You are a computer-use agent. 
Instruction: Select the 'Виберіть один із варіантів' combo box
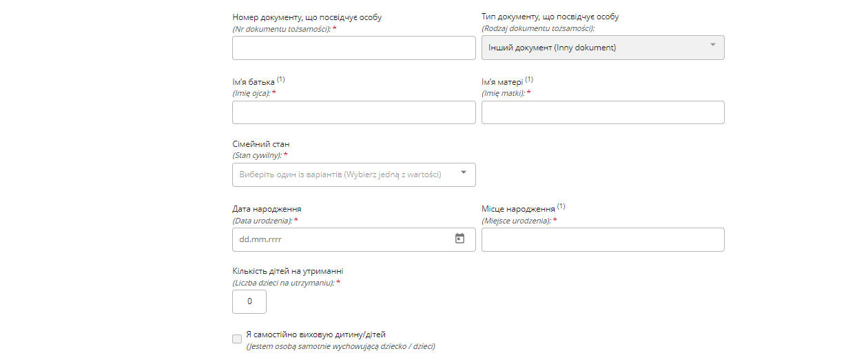pos(354,174)
